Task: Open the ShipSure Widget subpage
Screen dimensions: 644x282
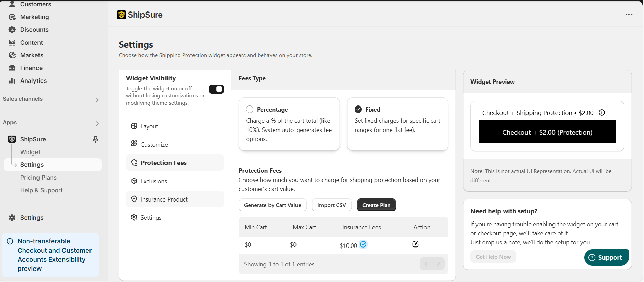Action: [x=30, y=152]
